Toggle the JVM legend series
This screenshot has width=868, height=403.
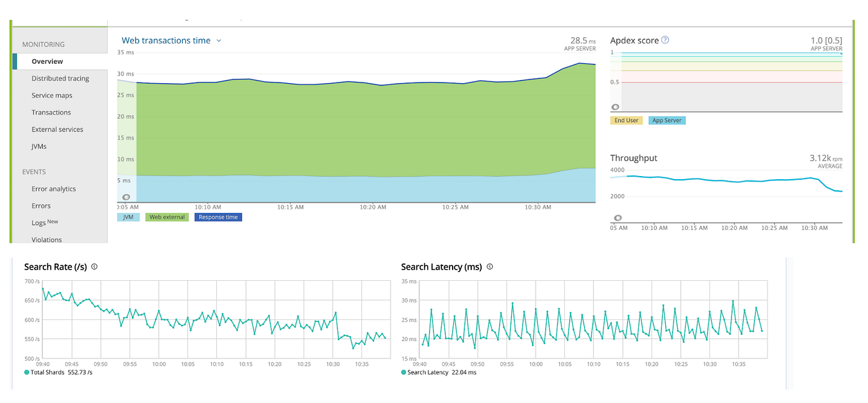[128, 217]
